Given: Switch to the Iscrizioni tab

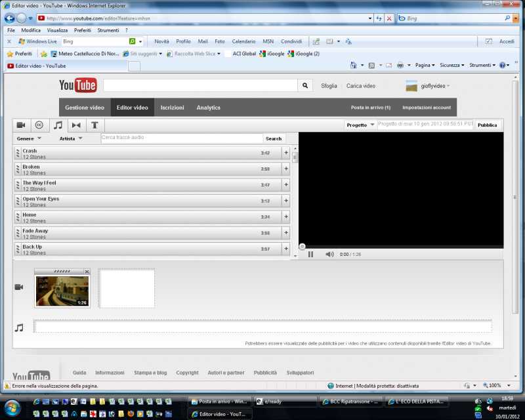Looking at the screenshot, I should [172, 108].
